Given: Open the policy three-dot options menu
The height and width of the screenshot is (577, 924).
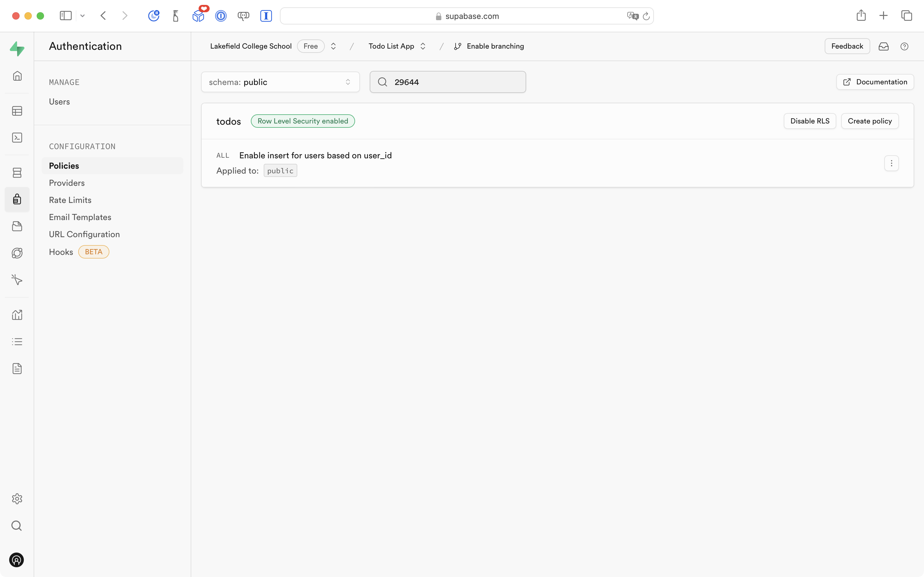Looking at the screenshot, I should pyautogui.click(x=891, y=163).
